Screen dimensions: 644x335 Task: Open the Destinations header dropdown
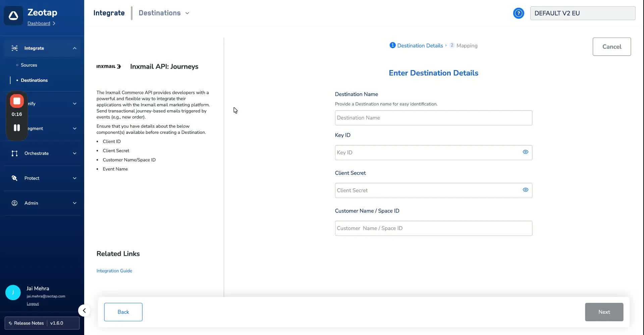point(164,13)
